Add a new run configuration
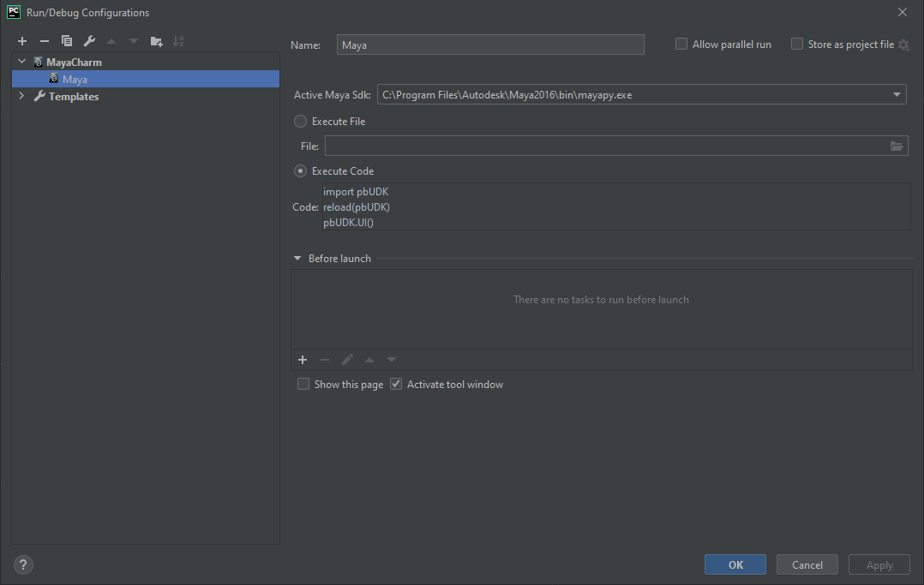Screen dimensions: 924x585 (22, 41)
